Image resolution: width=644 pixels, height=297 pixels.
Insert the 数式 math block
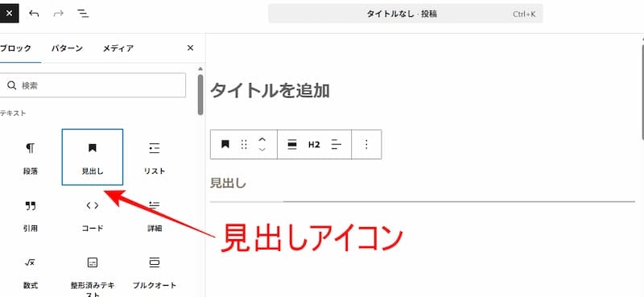click(x=31, y=272)
